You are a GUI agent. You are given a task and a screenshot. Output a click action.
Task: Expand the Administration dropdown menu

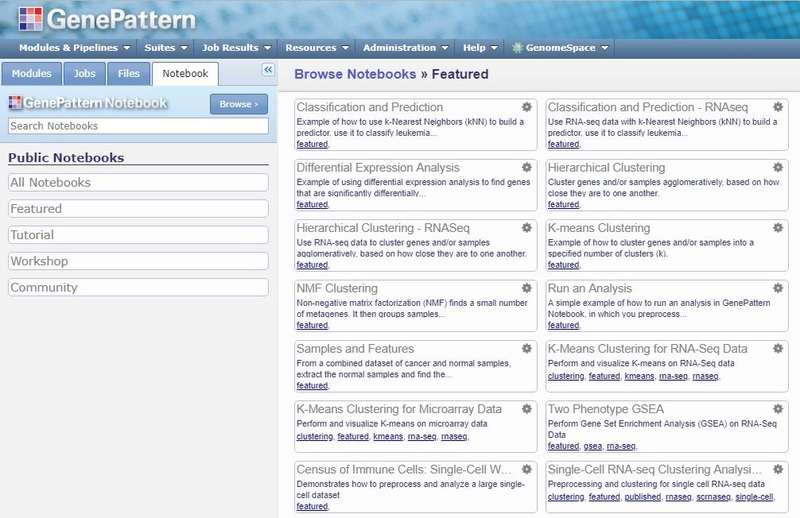pyautogui.click(x=406, y=48)
